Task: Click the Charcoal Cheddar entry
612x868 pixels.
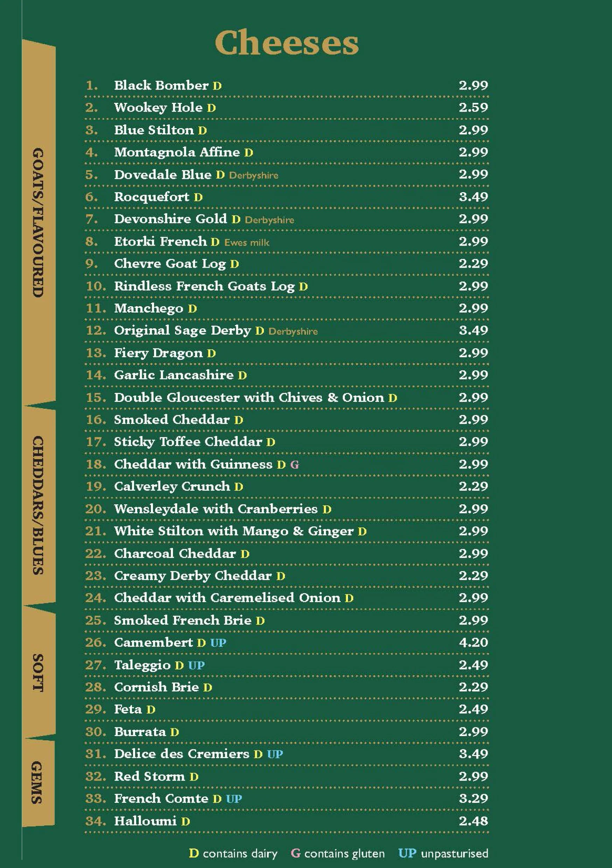Action: tap(286, 554)
